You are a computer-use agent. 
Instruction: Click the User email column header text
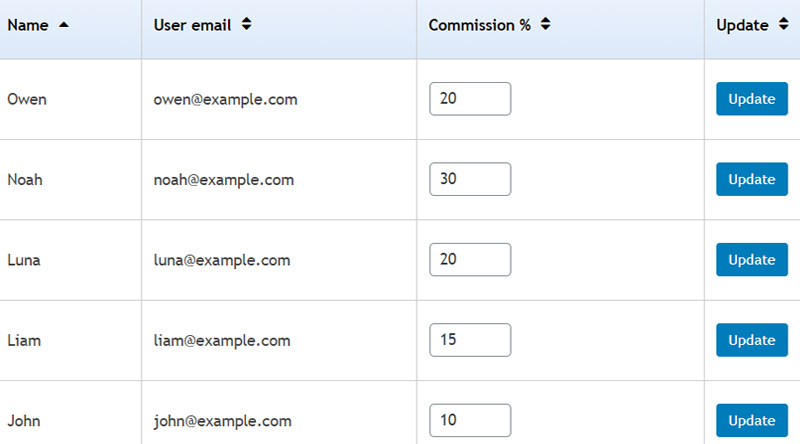pos(192,25)
